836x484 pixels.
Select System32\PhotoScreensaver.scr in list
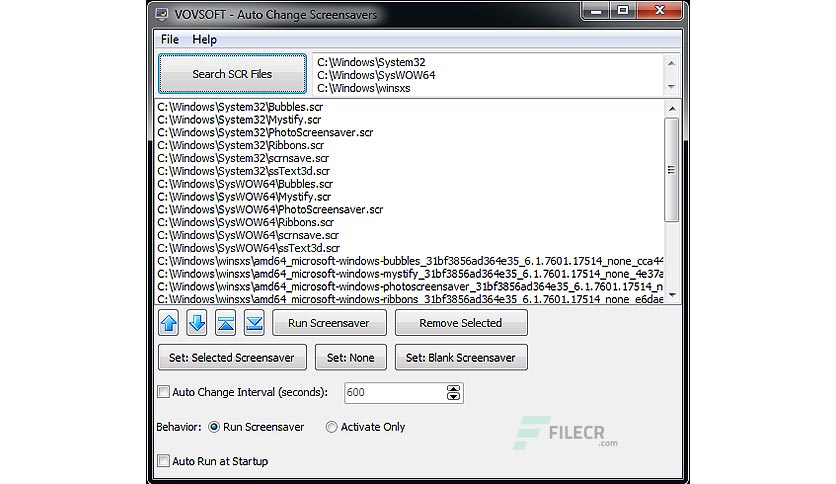pyautogui.click(x=265, y=132)
